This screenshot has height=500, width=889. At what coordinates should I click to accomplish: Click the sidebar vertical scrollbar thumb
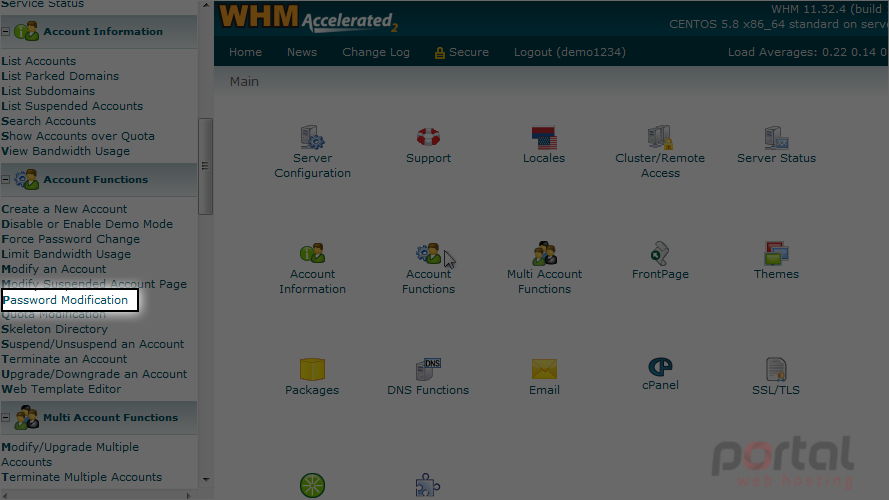tap(205, 166)
